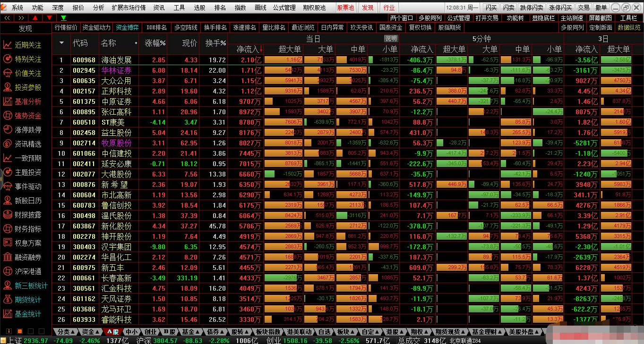
Task: Click the red 股票池 button
Action: point(345,8)
